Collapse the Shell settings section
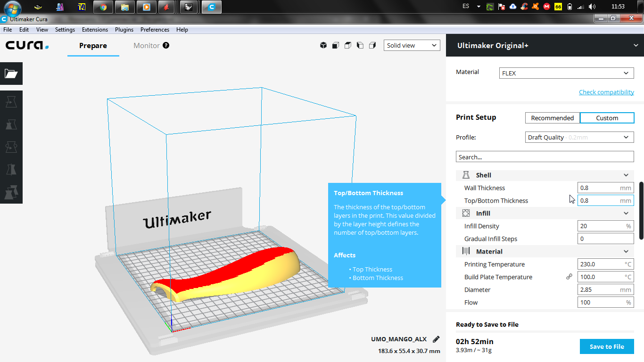644x362 pixels. point(626,175)
